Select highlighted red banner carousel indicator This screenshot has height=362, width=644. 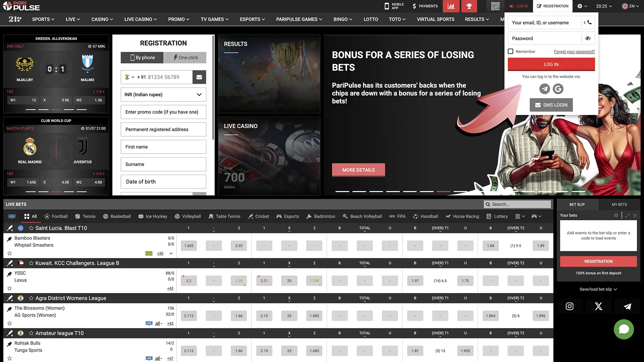tap(443, 191)
